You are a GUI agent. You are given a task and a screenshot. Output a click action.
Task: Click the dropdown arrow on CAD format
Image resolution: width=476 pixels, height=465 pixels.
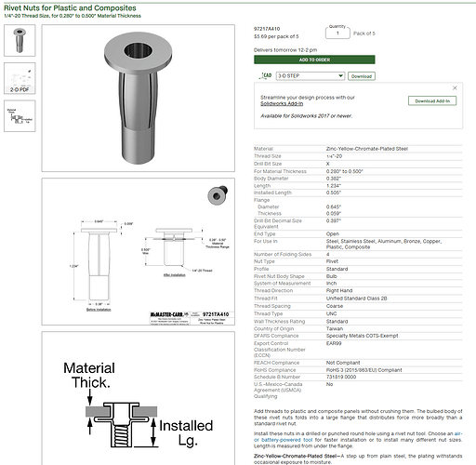coord(340,76)
